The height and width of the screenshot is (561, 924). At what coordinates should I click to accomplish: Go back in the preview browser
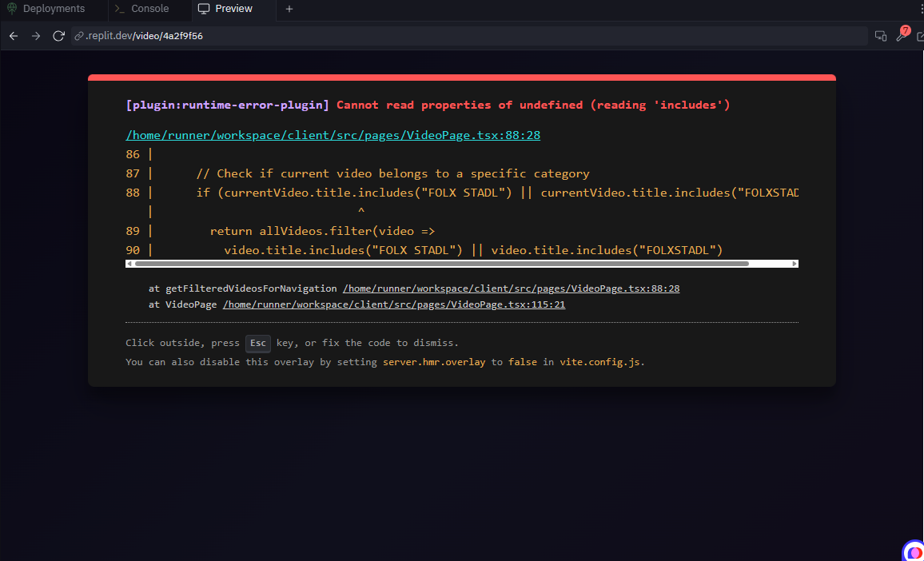coord(14,36)
